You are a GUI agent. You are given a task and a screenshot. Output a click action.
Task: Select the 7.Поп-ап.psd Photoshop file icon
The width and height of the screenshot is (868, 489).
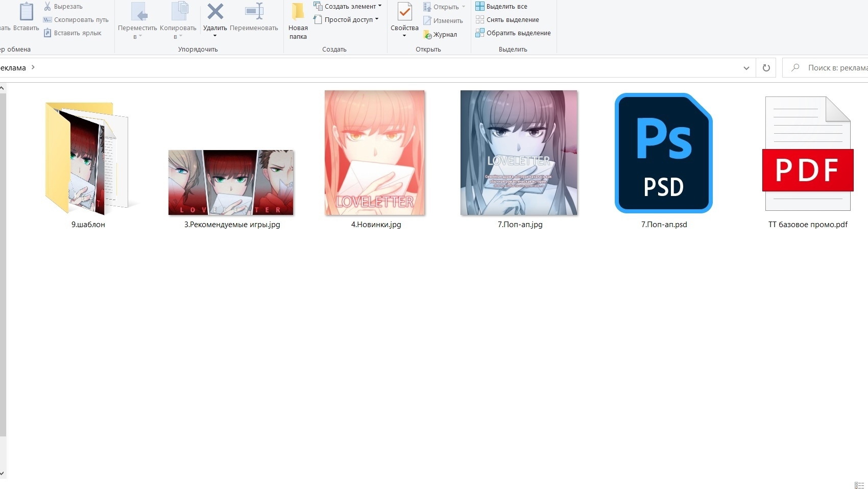(664, 153)
